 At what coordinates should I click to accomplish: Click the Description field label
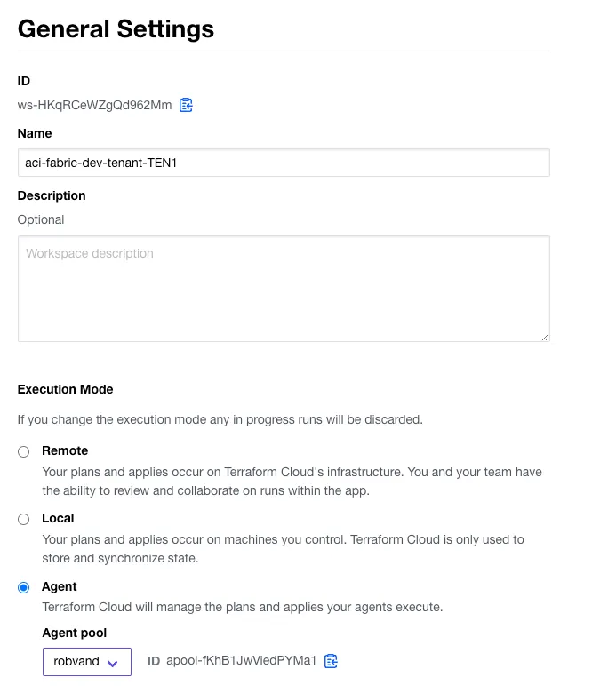click(x=52, y=195)
